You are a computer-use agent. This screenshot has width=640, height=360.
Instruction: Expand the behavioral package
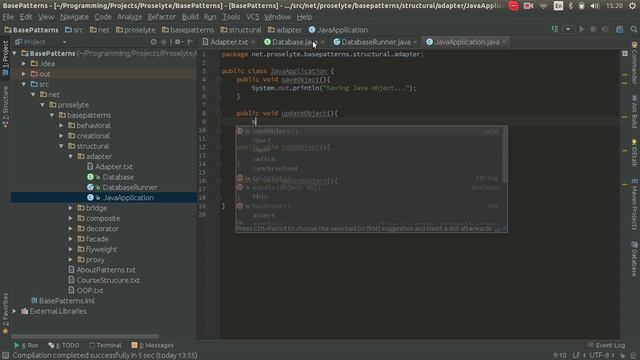[x=61, y=125]
